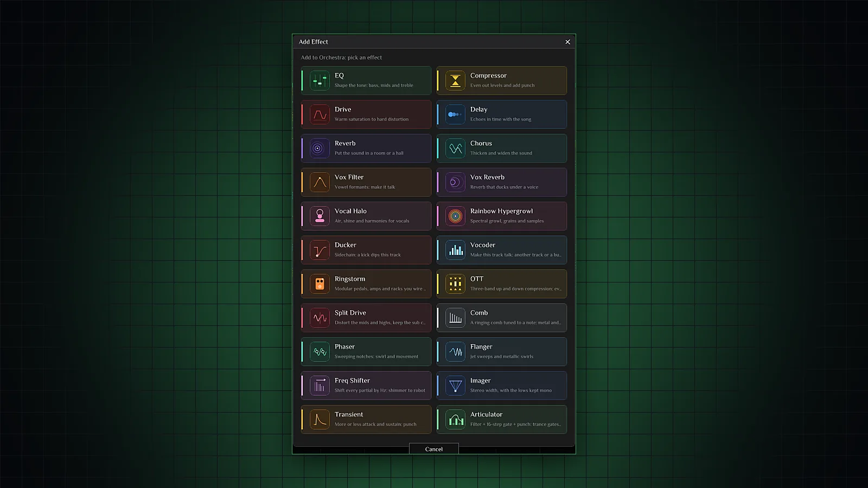Click the Ringstorm effect title
868x488 pixels.
(350, 279)
